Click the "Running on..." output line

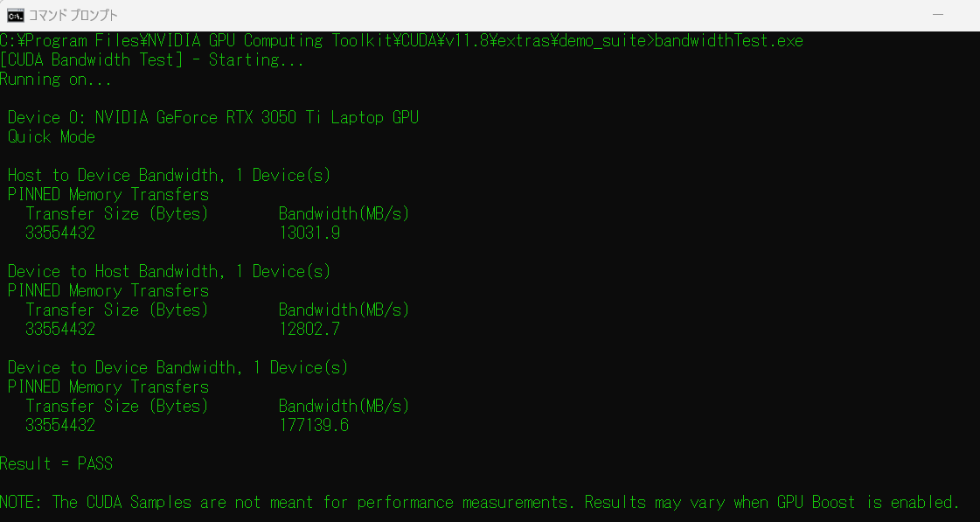point(56,80)
